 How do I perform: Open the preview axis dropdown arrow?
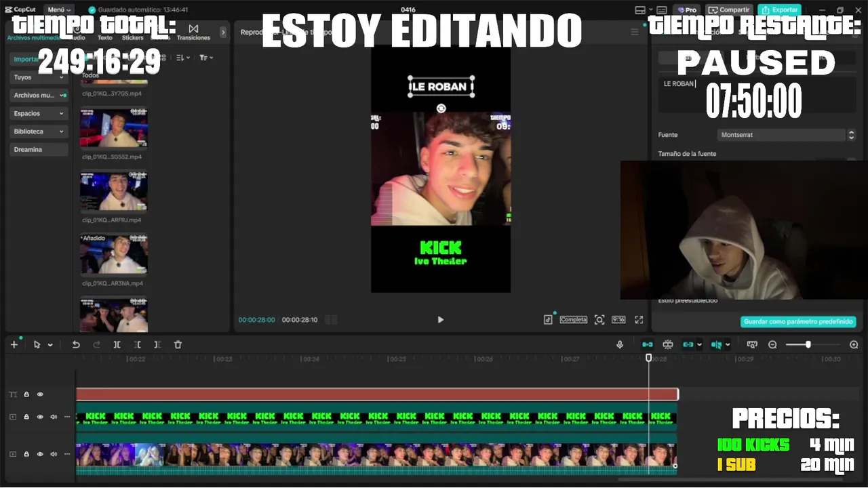pos(728,345)
